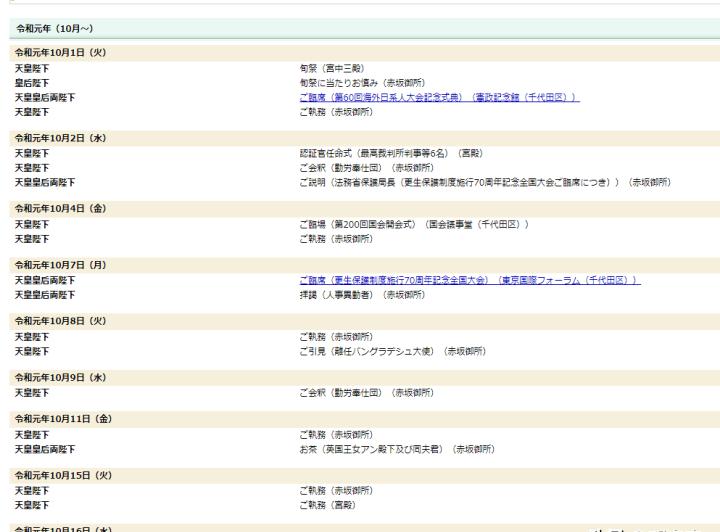
Task: Click the お茶（英国王女アン殿下及び同夫君）entry
Action: pyautogui.click(x=397, y=449)
